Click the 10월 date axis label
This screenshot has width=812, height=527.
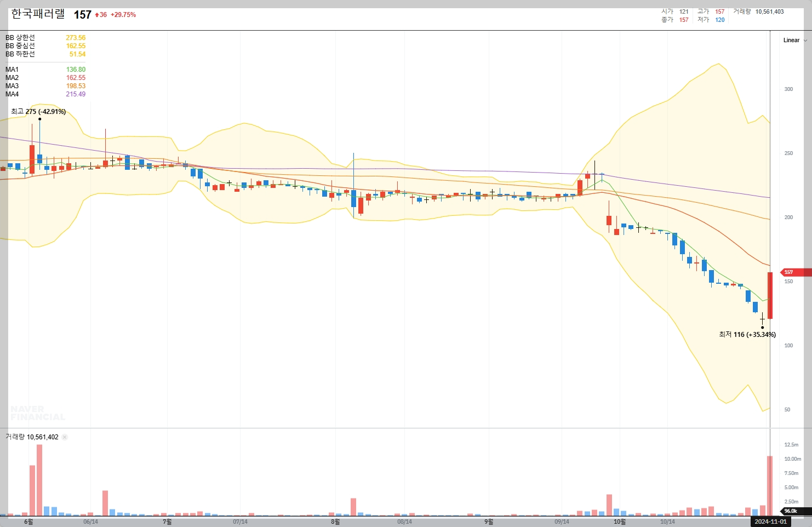tap(620, 522)
